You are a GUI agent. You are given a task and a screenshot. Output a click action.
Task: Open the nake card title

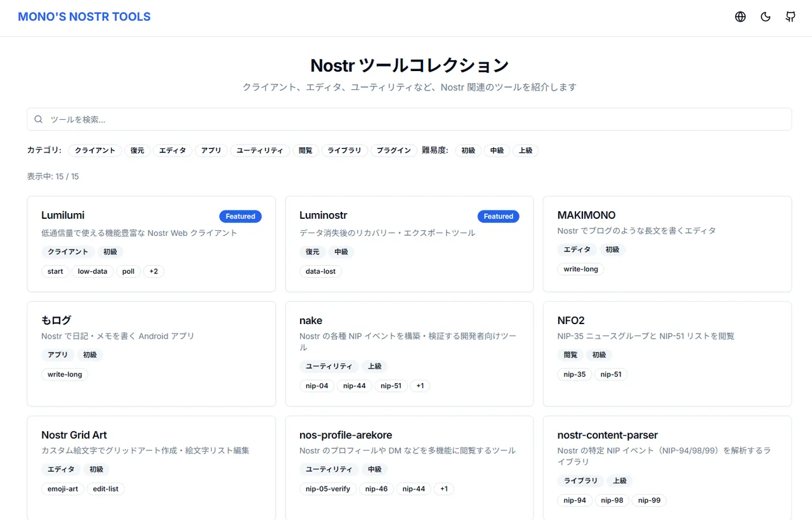pyautogui.click(x=311, y=320)
